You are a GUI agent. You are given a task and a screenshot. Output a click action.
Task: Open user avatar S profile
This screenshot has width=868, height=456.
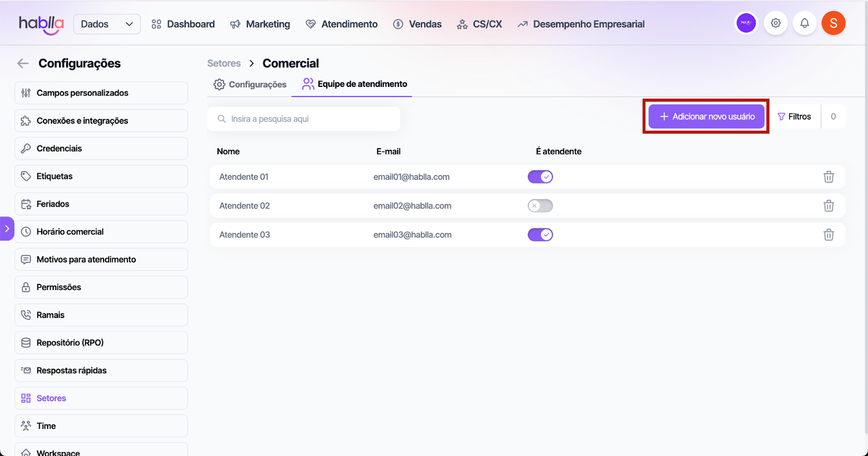(833, 23)
